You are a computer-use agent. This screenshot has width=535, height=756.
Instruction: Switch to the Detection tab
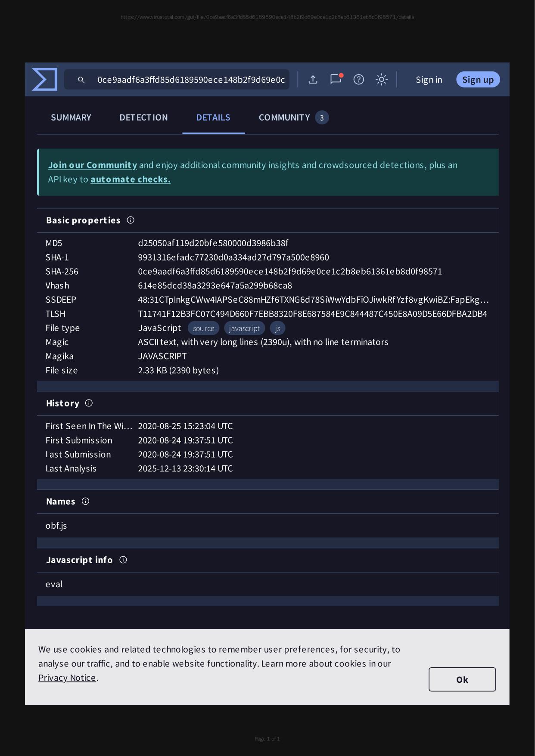click(x=143, y=118)
